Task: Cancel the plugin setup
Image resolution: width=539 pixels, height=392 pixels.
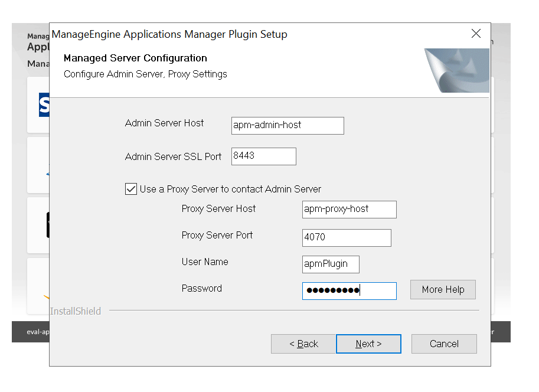Action: click(444, 344)
